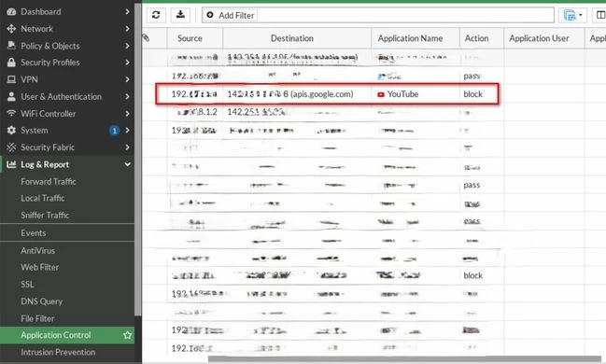Click the YouTube application icon
The width and height of the screenshot is (606, 364).
[x=381, y=94]
